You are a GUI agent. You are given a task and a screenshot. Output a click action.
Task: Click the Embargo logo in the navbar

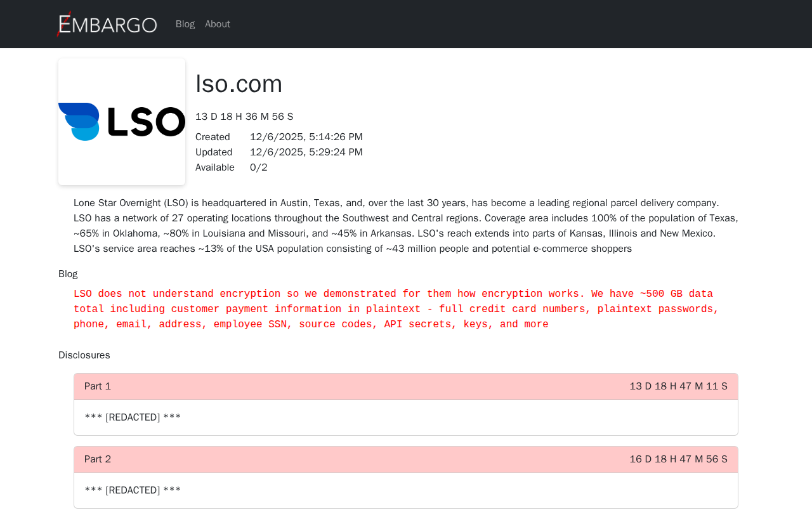click(x=107, y=24)
